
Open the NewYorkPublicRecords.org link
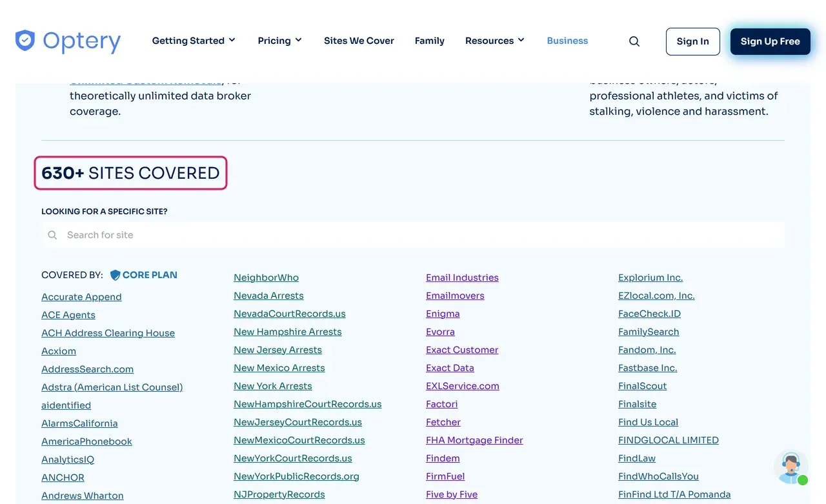(x=296, y=476)
